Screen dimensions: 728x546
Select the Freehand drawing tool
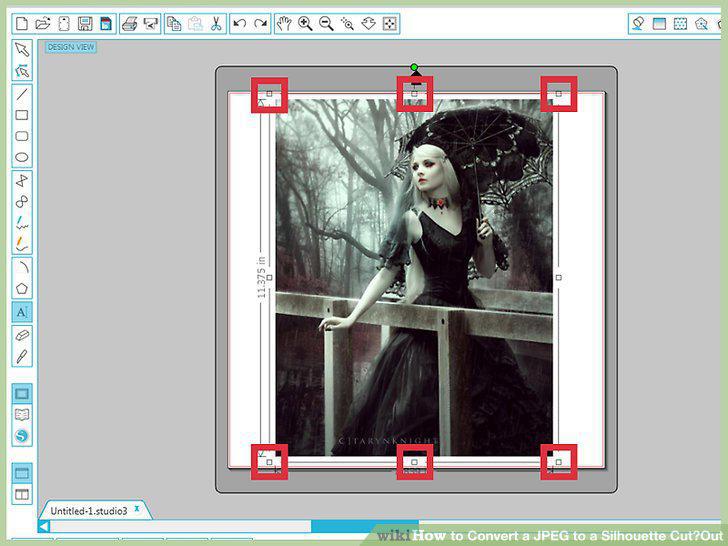pyautogui.click(x=22, y=223)
